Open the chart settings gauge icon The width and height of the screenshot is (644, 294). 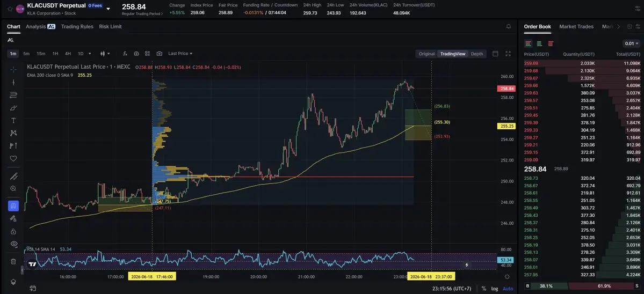136,53
